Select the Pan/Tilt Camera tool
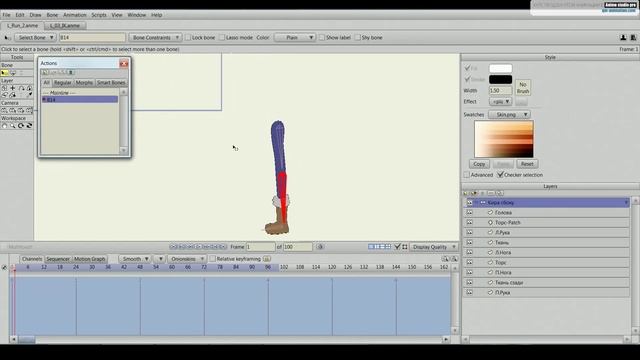 pos(29,110)
